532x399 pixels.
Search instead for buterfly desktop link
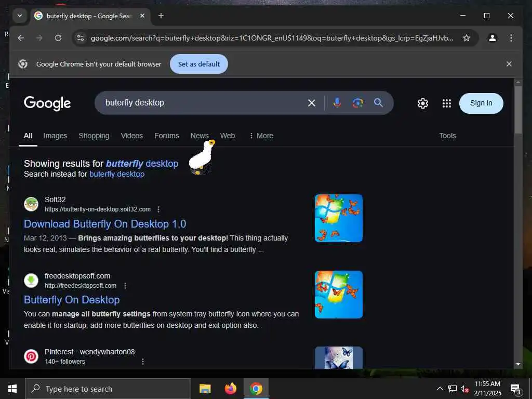click(x=117, y=174)
